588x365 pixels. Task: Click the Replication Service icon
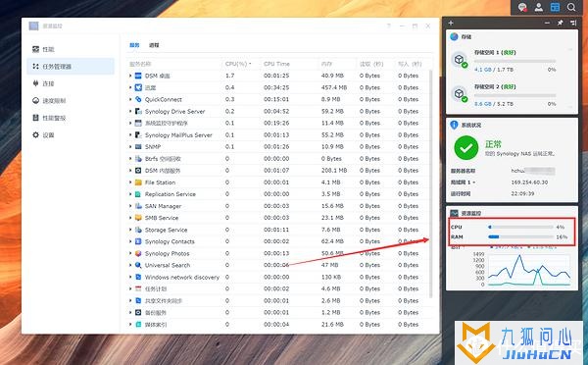coord(138,194)
